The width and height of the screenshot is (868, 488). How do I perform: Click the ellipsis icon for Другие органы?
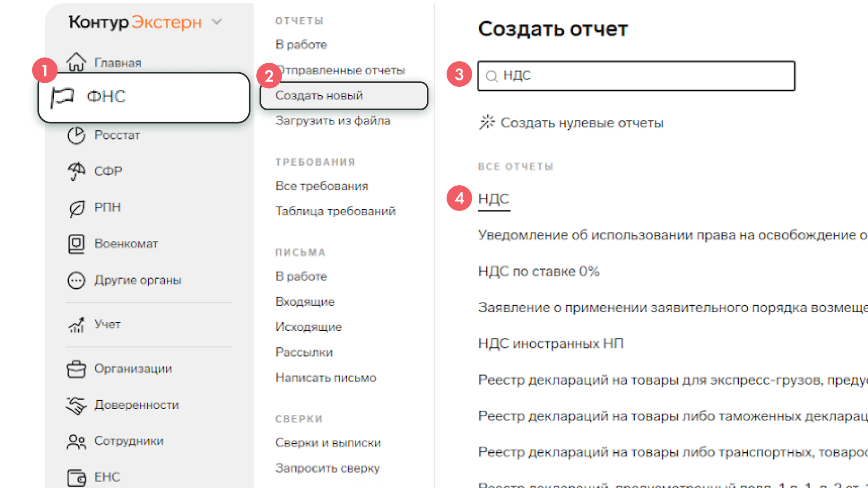(x=76, y=280)
